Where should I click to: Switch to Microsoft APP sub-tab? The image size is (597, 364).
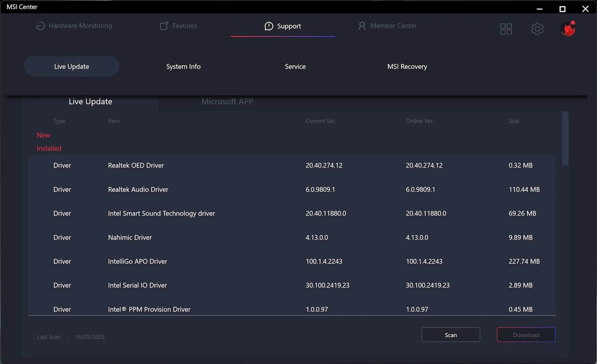(227, 102)
